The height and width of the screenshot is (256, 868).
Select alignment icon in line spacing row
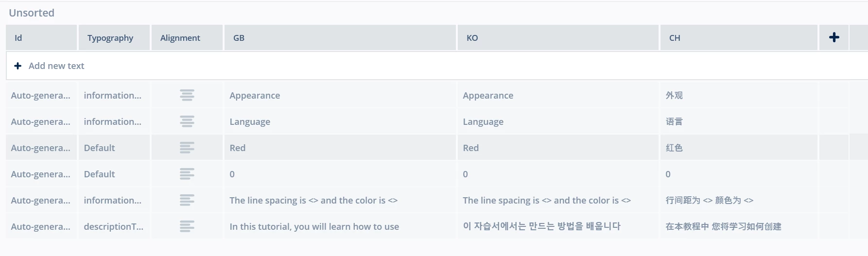click(187, 200)
